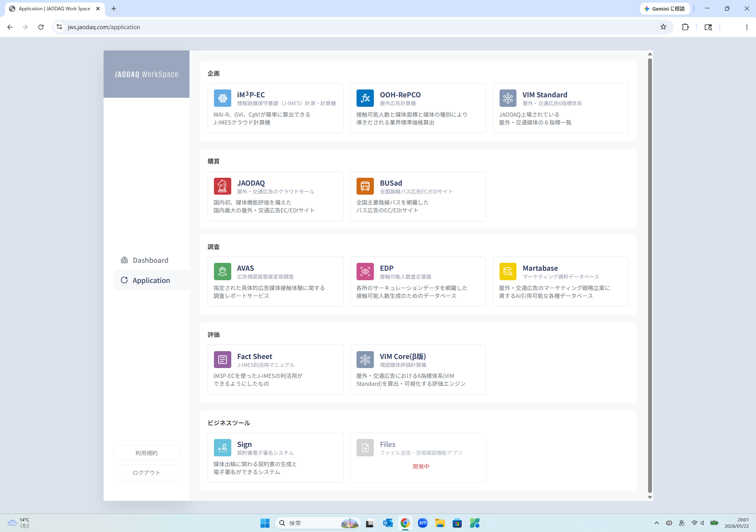The image size is (756, 532).
Task: Click the page scrollbar up arrow
Action: 650,54
